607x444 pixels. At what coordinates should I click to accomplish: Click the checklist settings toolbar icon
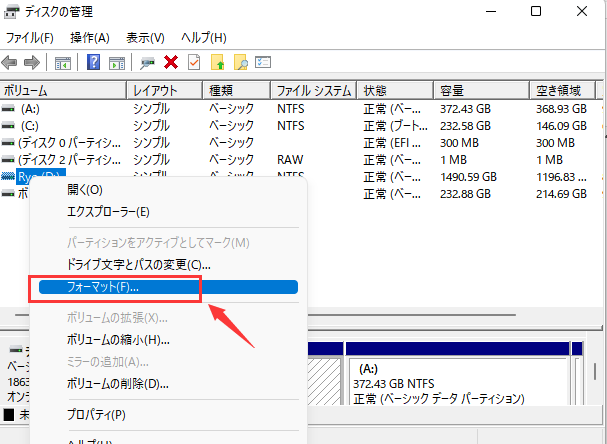(x=263, y=62)
